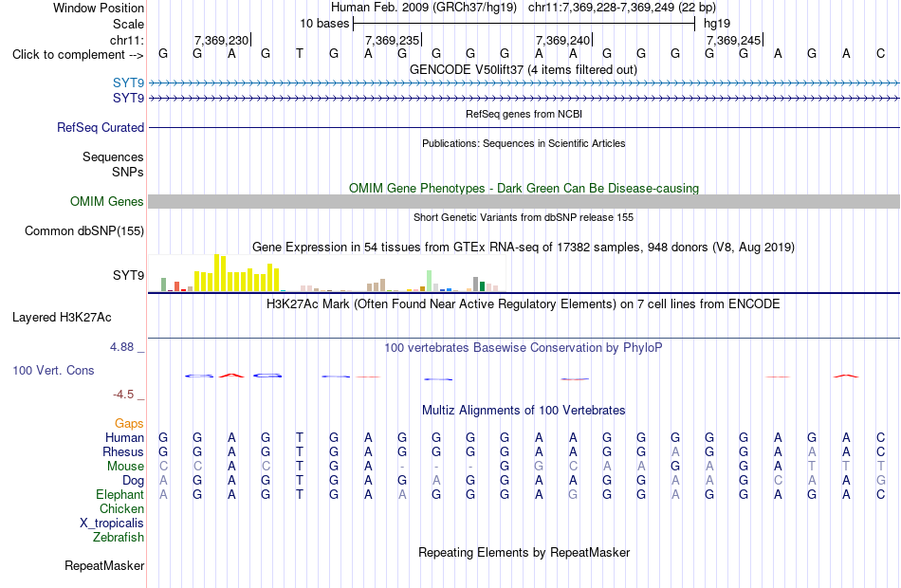Viewport: 901px width, 588px height.
Task: Open the 'OMIM Gene Phenotypes' green track title
Action: (x=524, y=188)
